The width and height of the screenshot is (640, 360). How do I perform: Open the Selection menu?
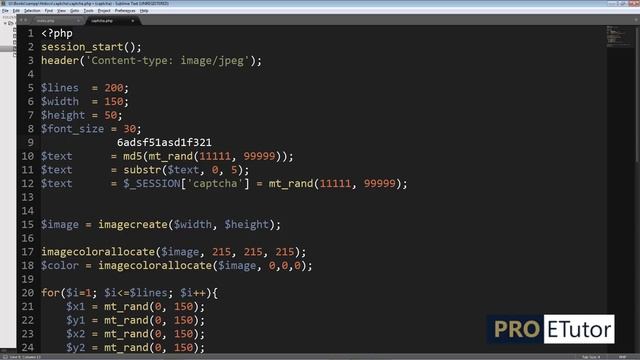[x=32, y=11]
